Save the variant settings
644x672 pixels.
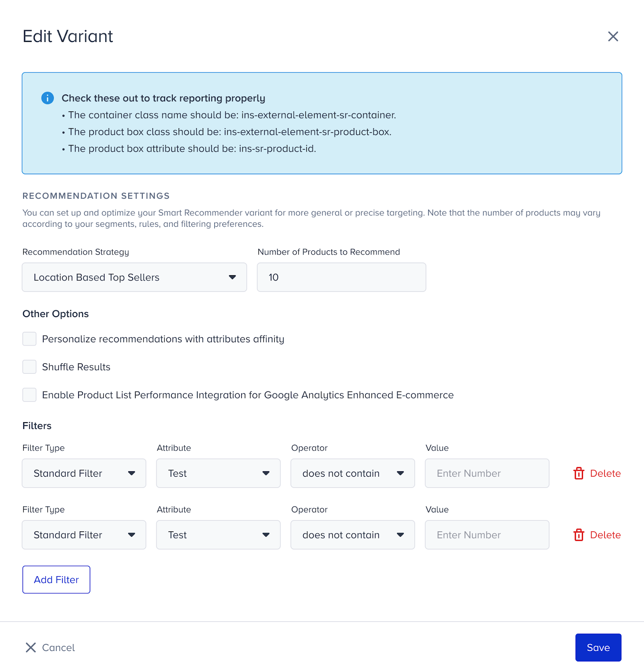coord(598,648)
